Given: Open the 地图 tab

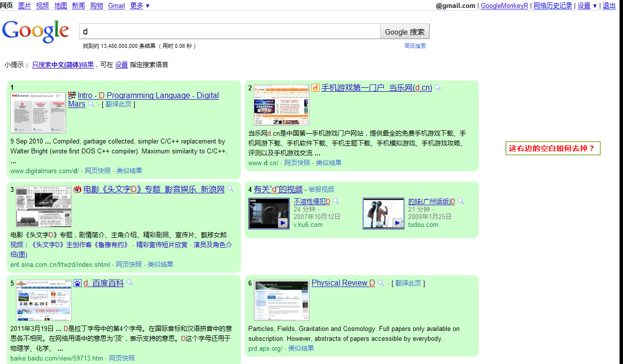Looking at the screenshot, I should [61, 5].
